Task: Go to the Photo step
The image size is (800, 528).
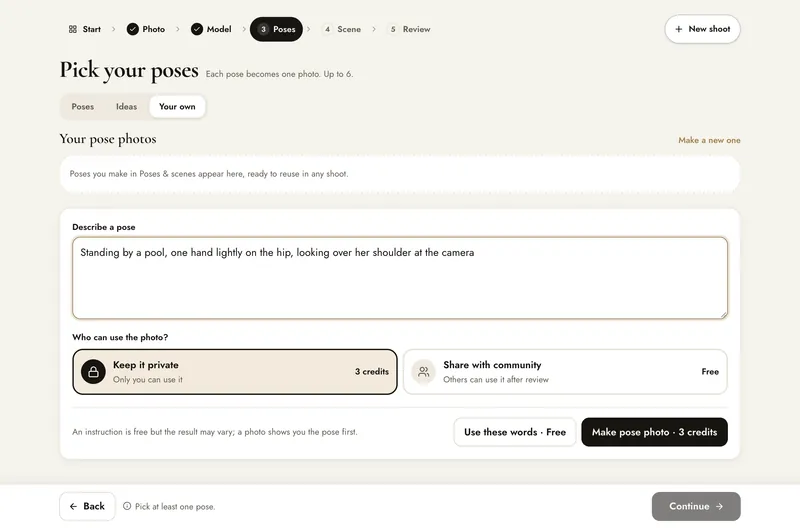Action: coord(146,29)
